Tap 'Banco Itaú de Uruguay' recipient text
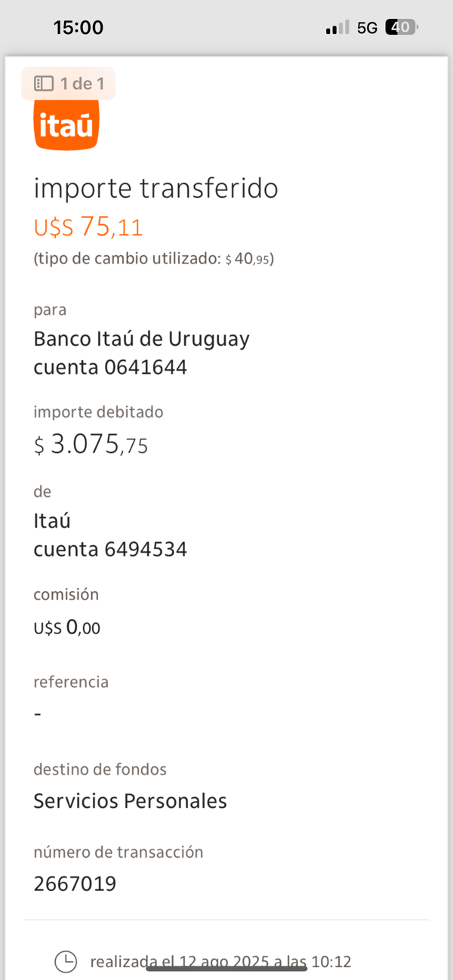This screenshot has width=453, height=980. 141,339
